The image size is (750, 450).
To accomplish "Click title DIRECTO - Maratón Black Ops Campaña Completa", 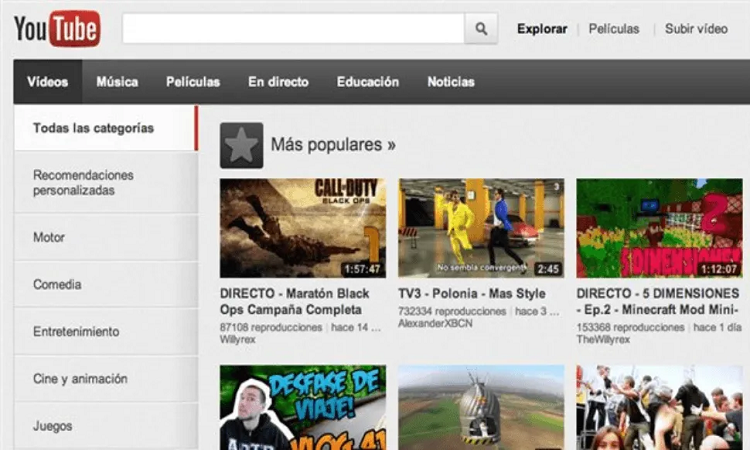I will tap(295, 301).
